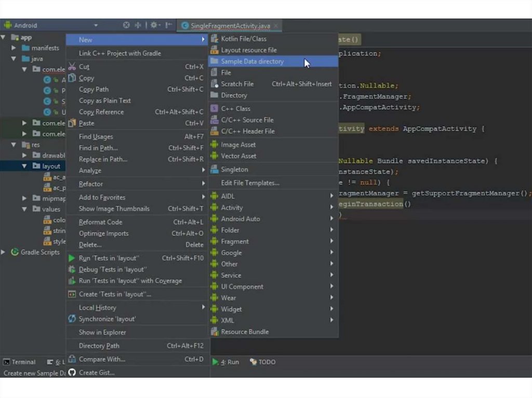Image resolution: width=532 pixels, height=398 pixels.
Task: Open the Terminal tool window button
Action: click(x=20, y=362)
